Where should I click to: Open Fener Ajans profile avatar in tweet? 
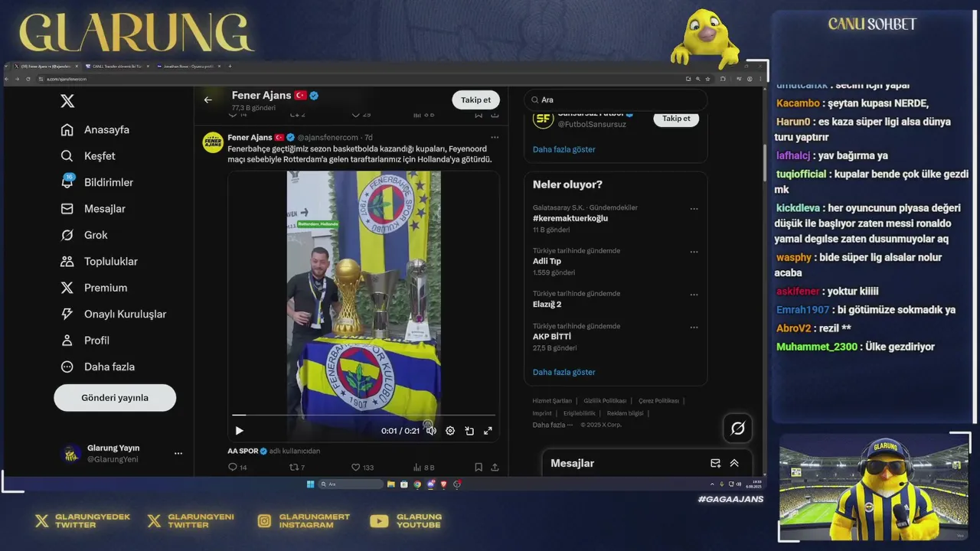click(x=213, y=142)
